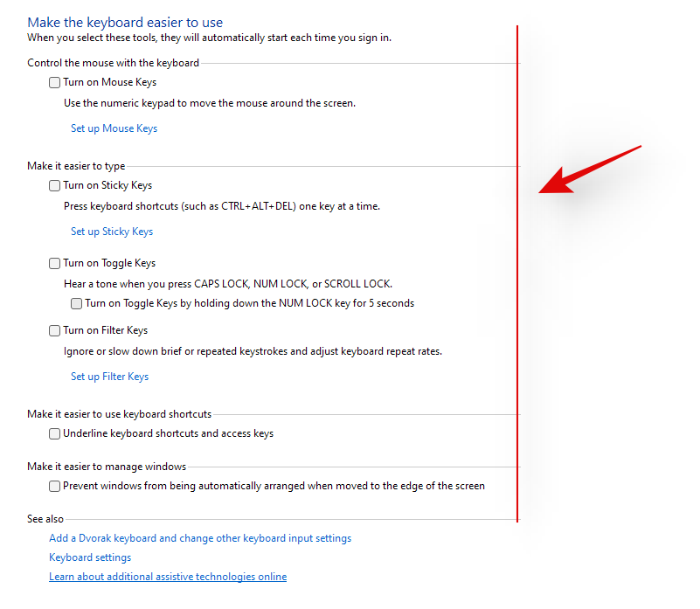Click the Make the keyboard easier to use heading

coord(125,23)
